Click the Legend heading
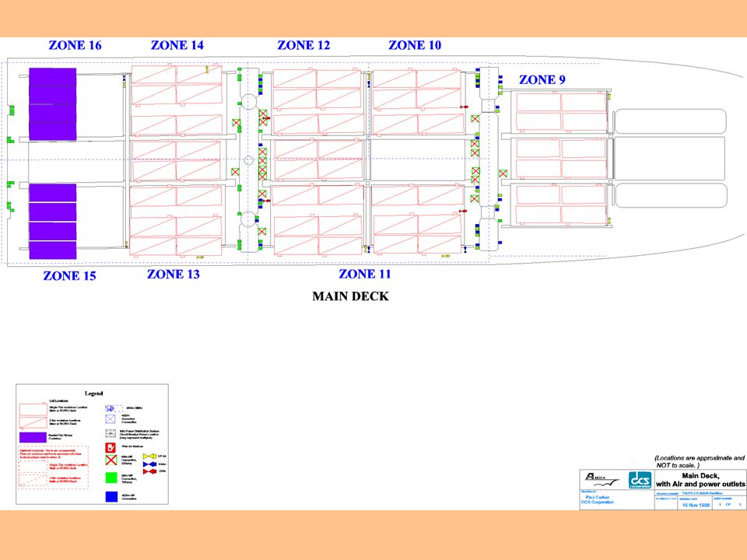Image resolution: width=747 pixels, height=560 pixels. pyautogui.click(x=94, y=394)
